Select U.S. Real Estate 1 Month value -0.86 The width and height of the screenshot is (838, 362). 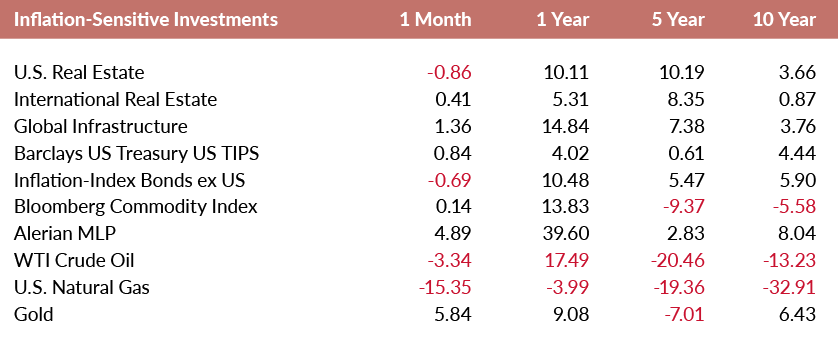(449, 72)
